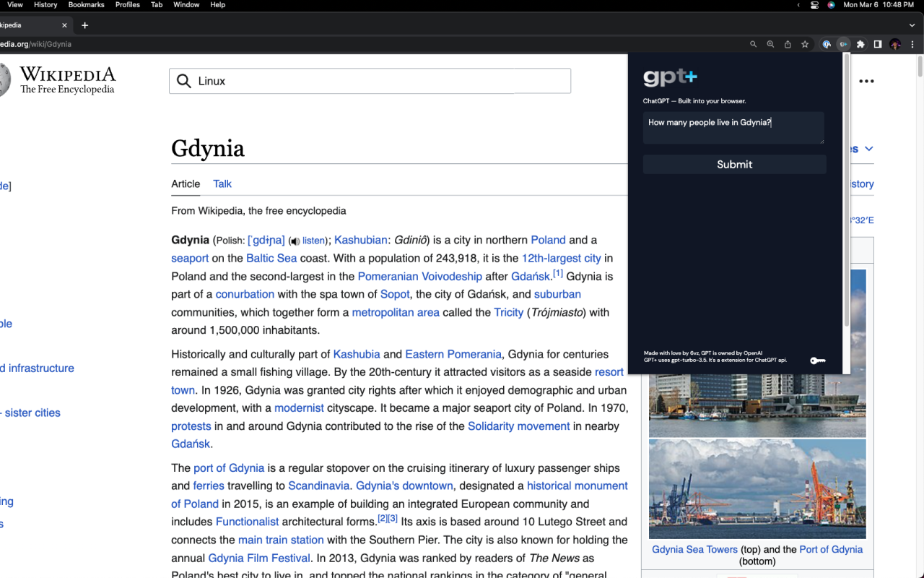Click the gpt+ extension icon in toolbar

click(x=843, y=44)
